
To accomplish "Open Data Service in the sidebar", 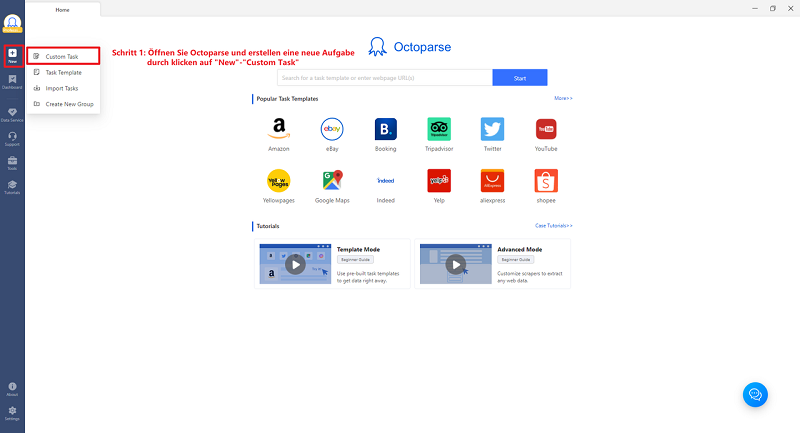I will pos(12,114).
